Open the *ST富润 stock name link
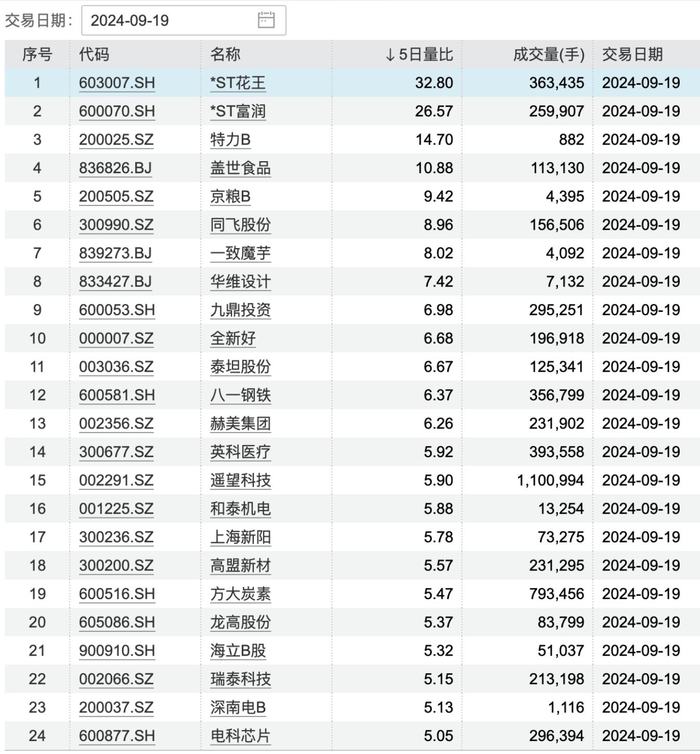The width and height of the screenshot is (700, 754). tap(238, 111)
